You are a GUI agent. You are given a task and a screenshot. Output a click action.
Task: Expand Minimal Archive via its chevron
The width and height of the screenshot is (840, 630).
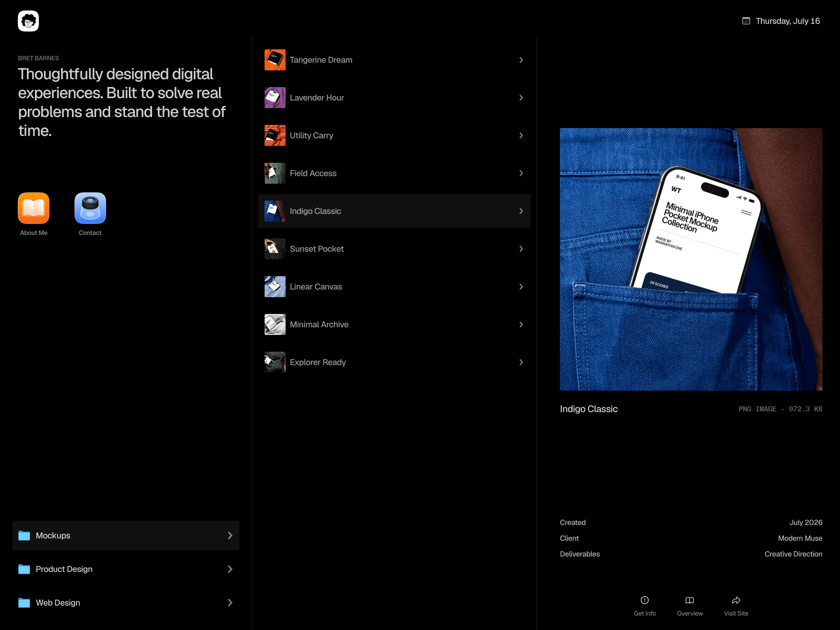pyautogui.click(x=521, y=324)
